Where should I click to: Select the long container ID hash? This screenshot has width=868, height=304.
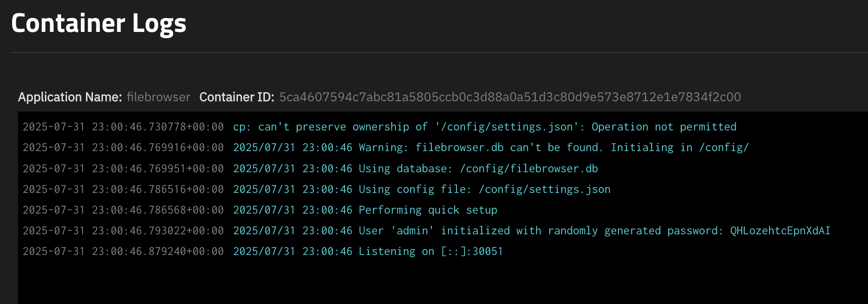coord(510,97)
